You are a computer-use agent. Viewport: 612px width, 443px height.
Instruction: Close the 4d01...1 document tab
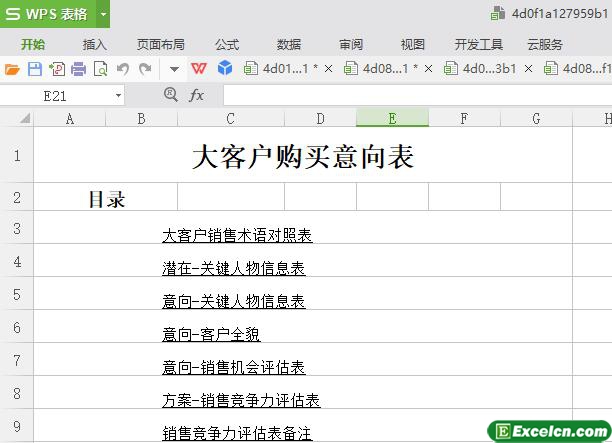pos(329,69)
